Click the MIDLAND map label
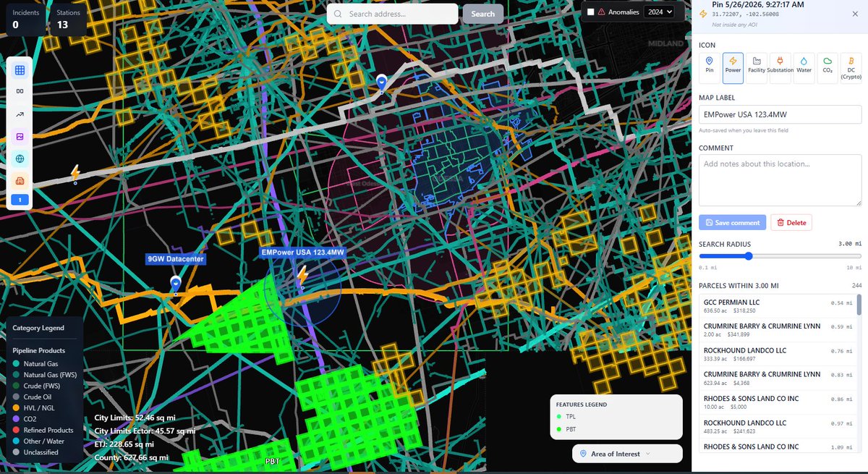The height and width of the screenshot is (474, 868). pyautogui.click(x=665, y=43)
